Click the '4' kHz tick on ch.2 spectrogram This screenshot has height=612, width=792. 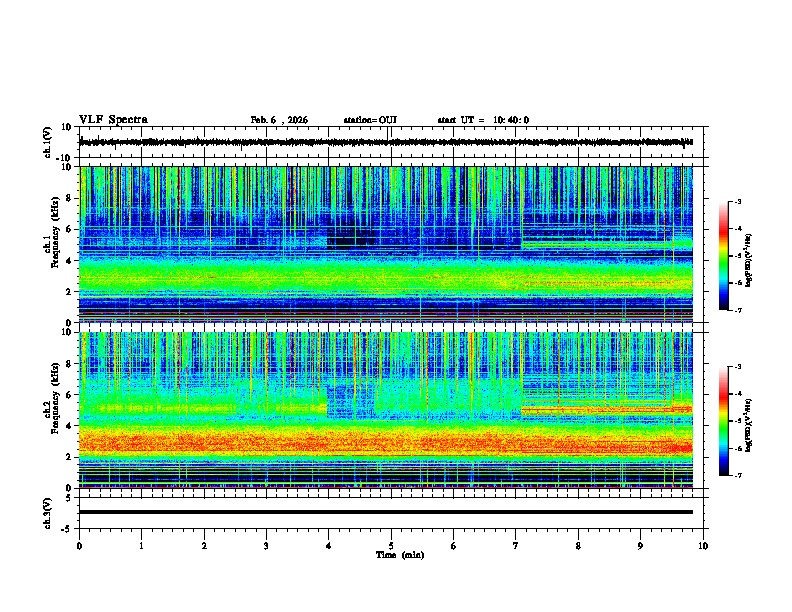pos(70,426)
